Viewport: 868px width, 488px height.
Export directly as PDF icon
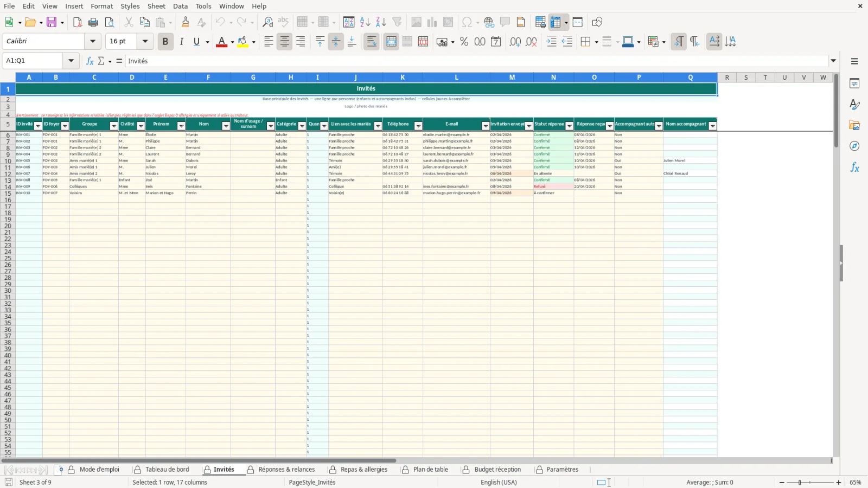tap(78, 22)
